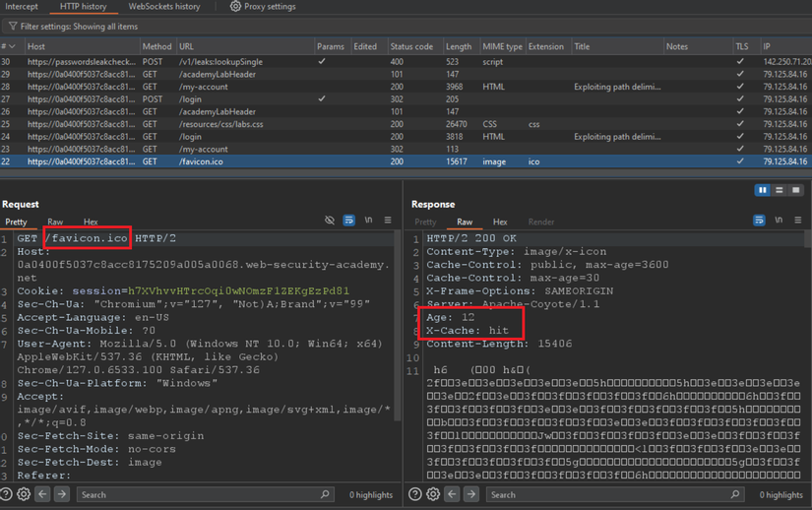Open Response panel hamburger menu
This screenshot has width=812, height=510.
[798, 221]
